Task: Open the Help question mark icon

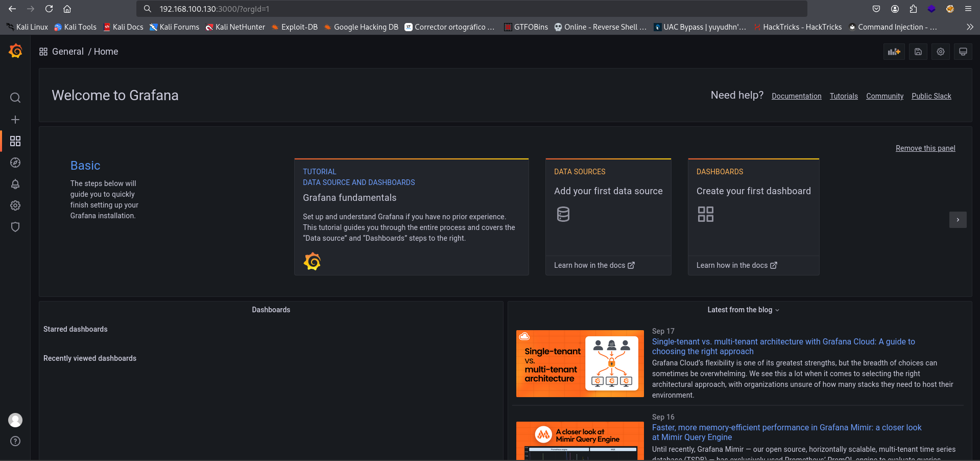Action: (15, 441)
